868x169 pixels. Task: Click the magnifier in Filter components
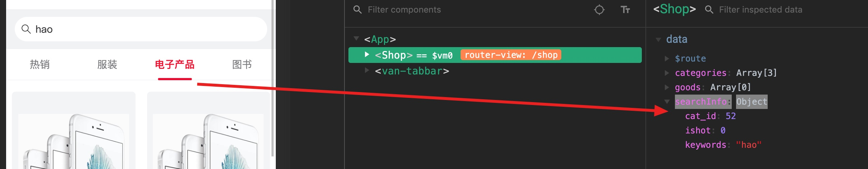[x=357, y=10]
